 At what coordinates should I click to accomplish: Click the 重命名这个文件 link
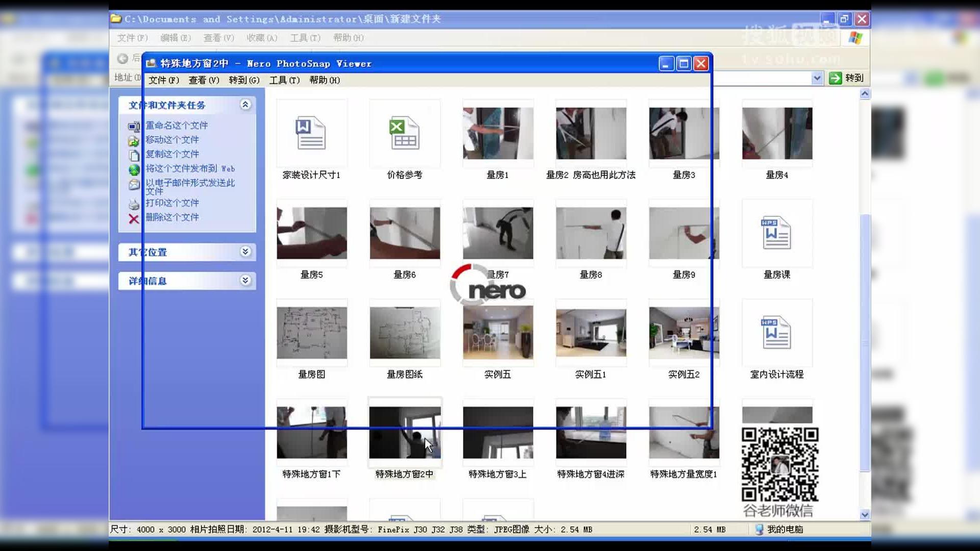coord(177,126)
